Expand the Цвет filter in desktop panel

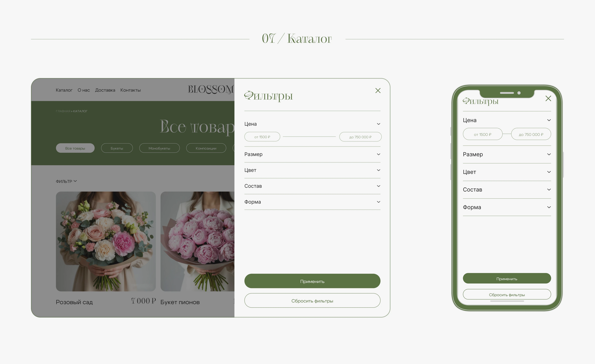point(378,170)
